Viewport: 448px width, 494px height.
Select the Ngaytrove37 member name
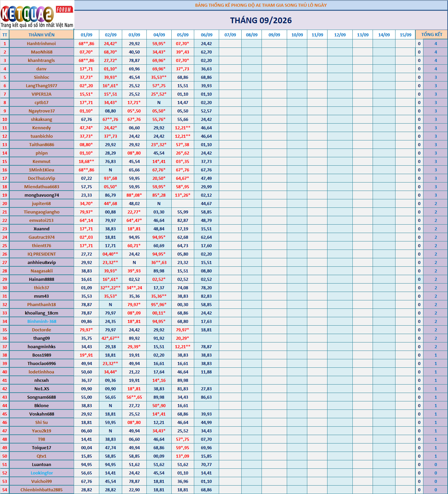[41, 111]
